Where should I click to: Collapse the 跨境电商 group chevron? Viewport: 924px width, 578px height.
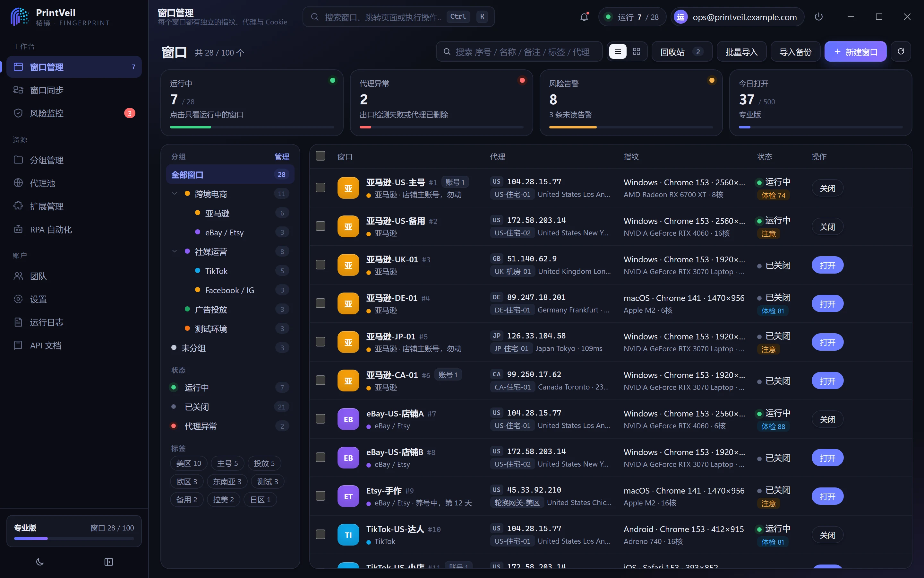coord(175,193)
